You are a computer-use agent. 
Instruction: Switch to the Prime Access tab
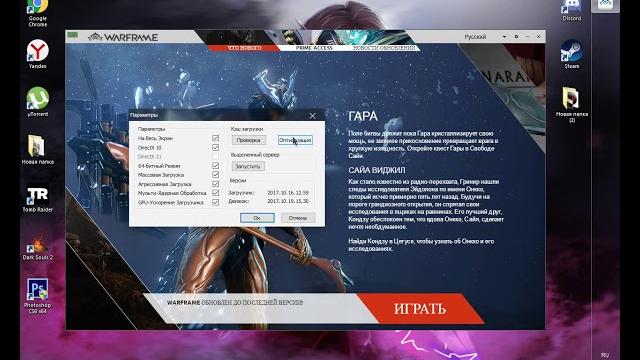pyautogui.click(x=314, y=48)
